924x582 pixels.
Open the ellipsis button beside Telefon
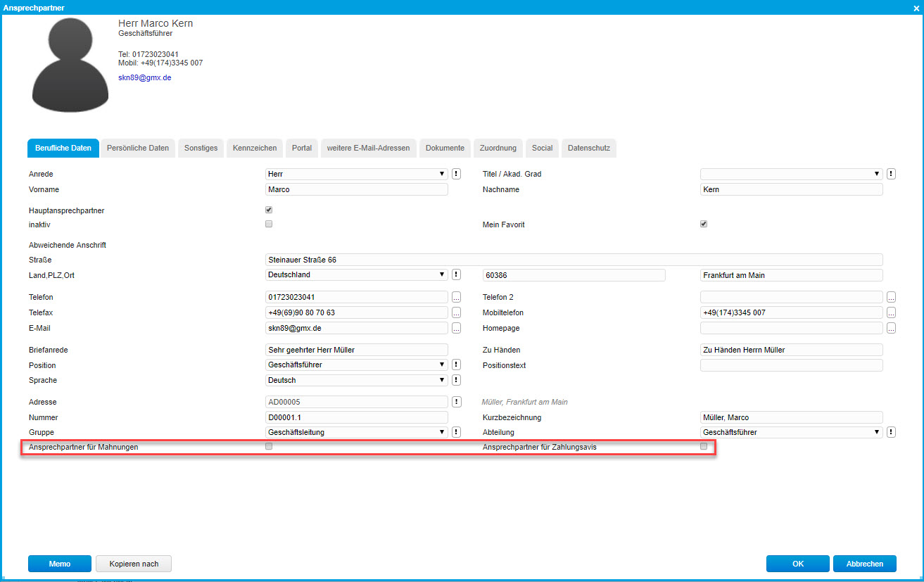(x=456, y=297)
